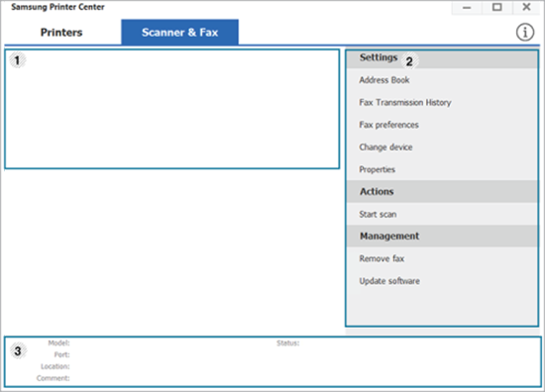Click the Actions section header
545x392 pixels.
pos(442,192)
